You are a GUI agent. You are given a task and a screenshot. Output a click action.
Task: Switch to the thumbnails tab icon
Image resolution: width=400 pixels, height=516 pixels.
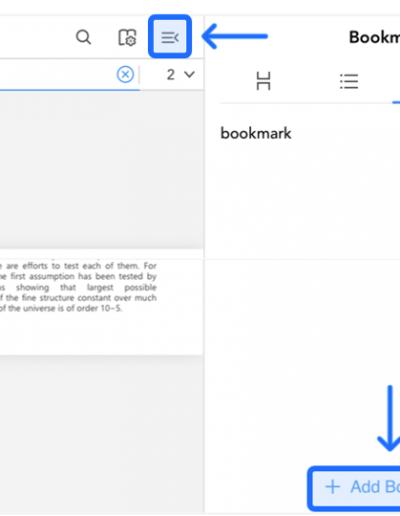(x=263, y=81)
